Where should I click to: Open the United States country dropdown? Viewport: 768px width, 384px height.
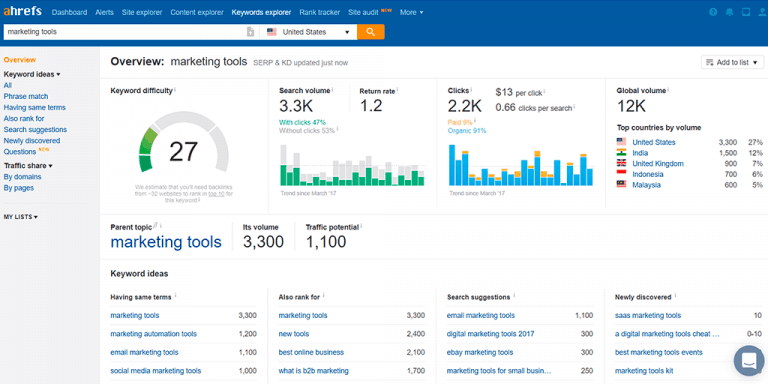[x=309, y=32]
